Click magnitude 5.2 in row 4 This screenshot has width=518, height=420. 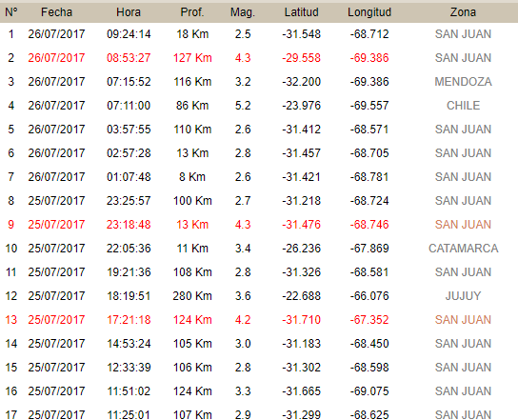tap(243, 106)
